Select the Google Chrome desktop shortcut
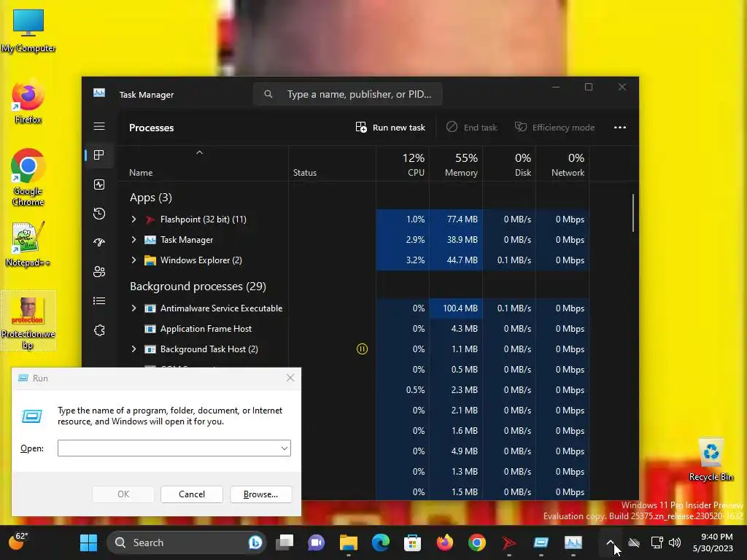The image size is (747, 560). pos(28,177)
